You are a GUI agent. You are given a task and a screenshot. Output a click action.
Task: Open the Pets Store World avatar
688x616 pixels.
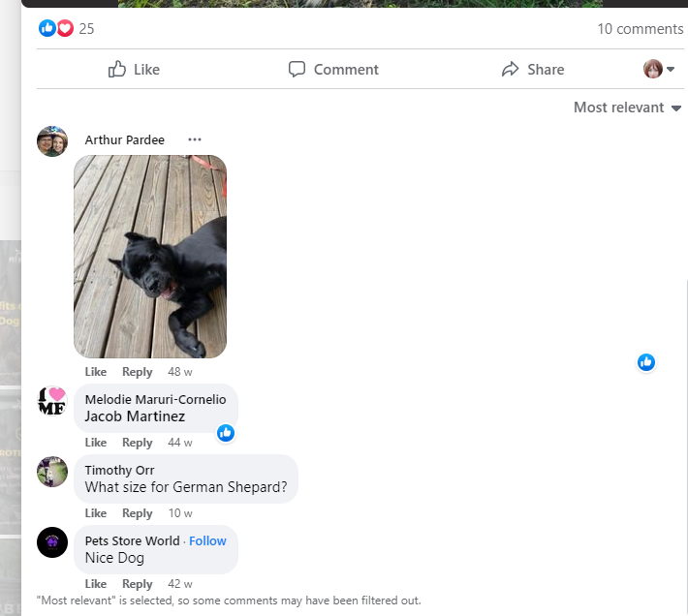click(52, 542)
